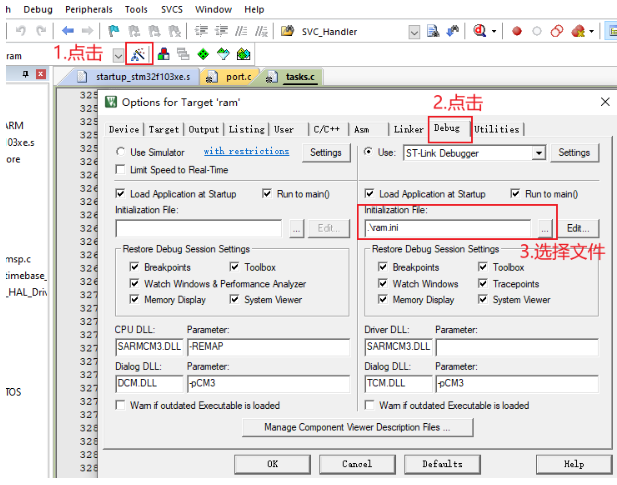Close the project panel with the red X

click(x=41, y=74)
